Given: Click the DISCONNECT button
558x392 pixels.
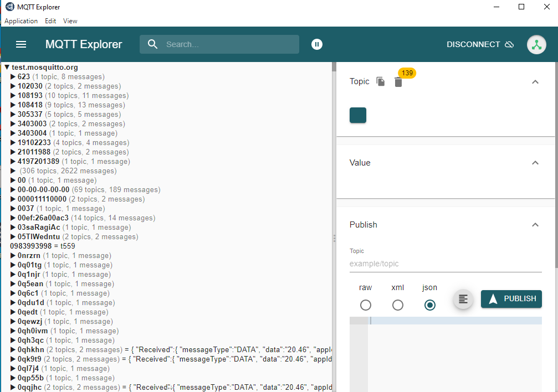Looking at the screenshot, I should (x=480, y=44).
